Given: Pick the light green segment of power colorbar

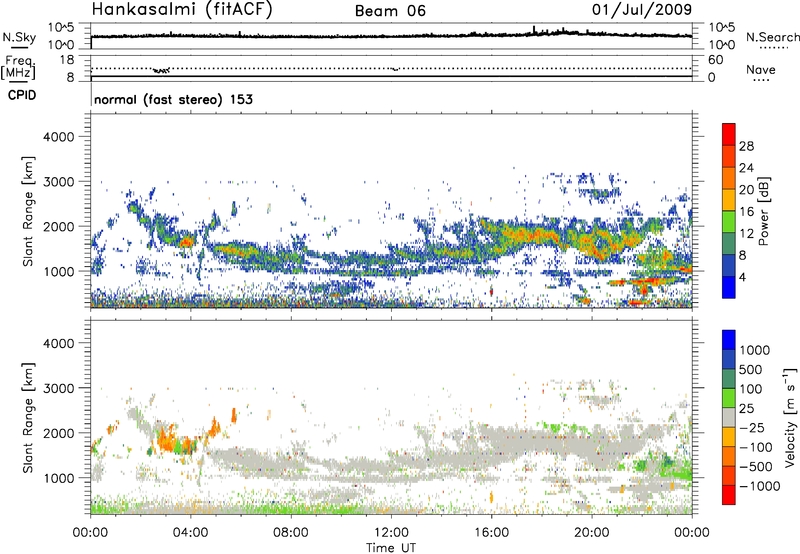Looking at the screenshot, I should (729, 222).
